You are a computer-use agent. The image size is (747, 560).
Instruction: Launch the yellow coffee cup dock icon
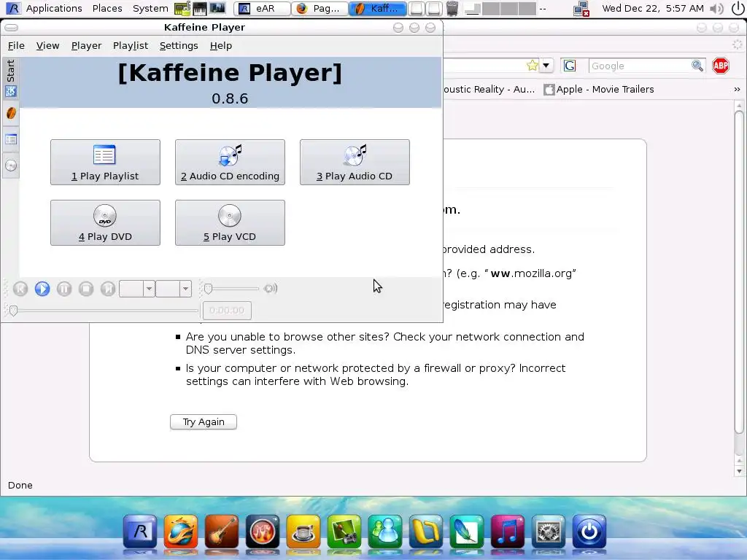point(303,532)
